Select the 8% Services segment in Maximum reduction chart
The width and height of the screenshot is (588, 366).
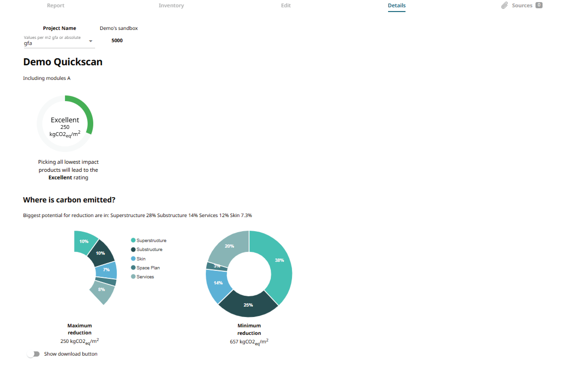[101, 289]
